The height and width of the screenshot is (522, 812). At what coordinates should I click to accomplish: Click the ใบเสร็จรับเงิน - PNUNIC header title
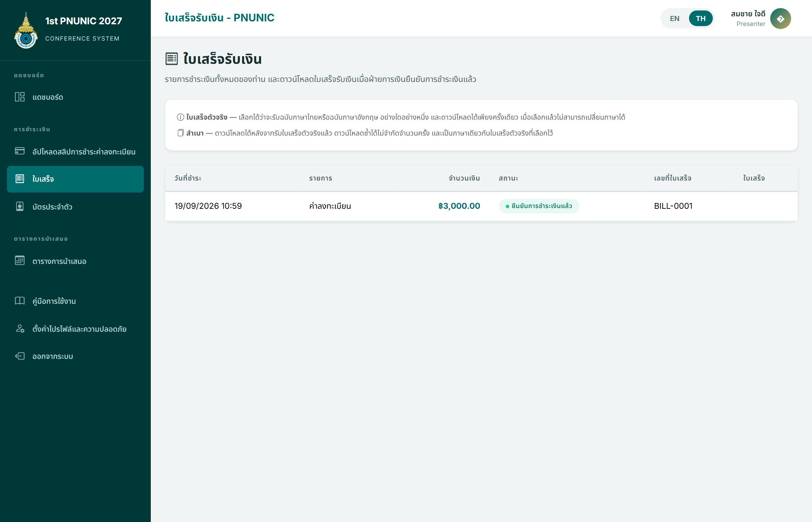(x=219, y=18)
